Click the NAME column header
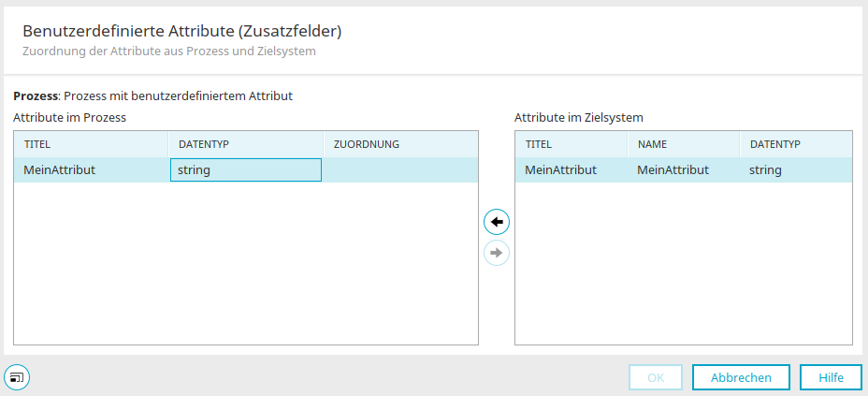 (x=684, y=144)
